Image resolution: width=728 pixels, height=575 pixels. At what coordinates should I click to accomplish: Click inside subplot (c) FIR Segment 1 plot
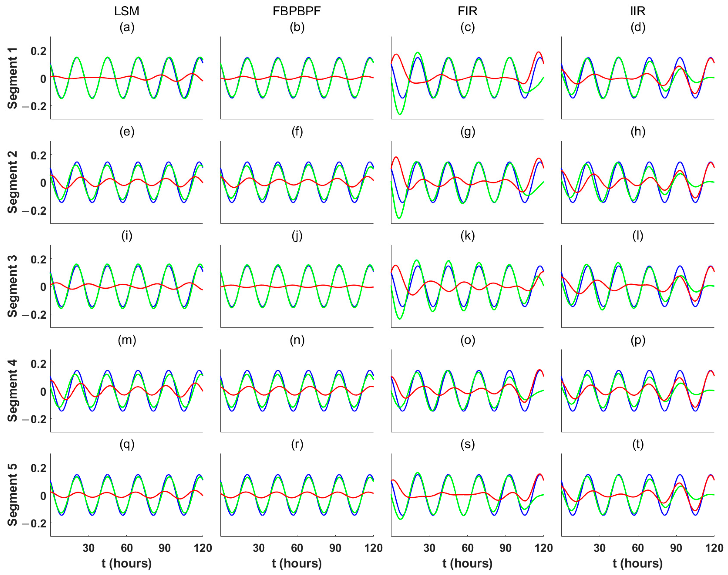click(x=467, y=78)
